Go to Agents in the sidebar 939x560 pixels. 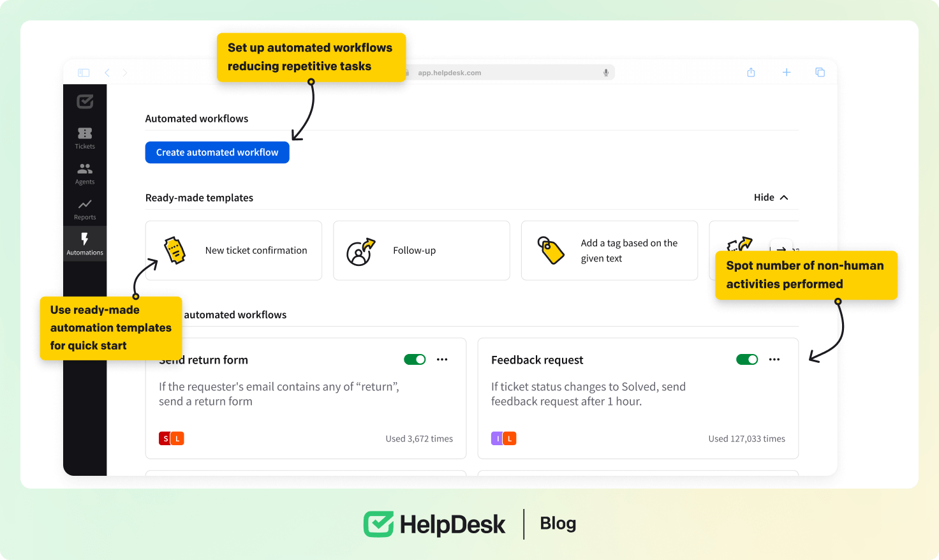(85, 173)
